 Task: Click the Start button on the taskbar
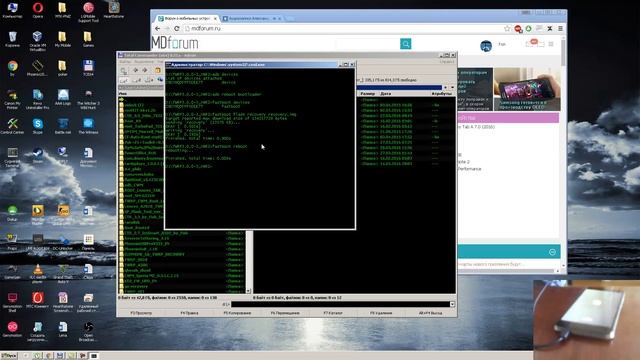click(9, 356)
